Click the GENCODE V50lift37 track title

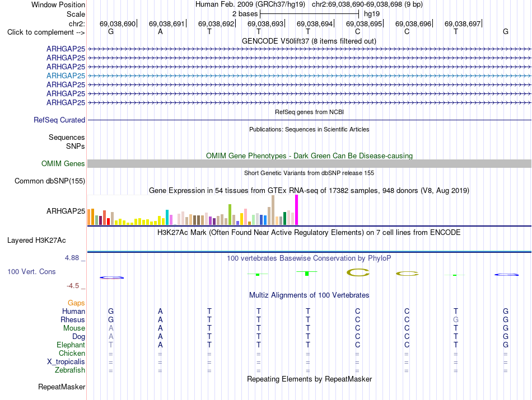(309, 41)
